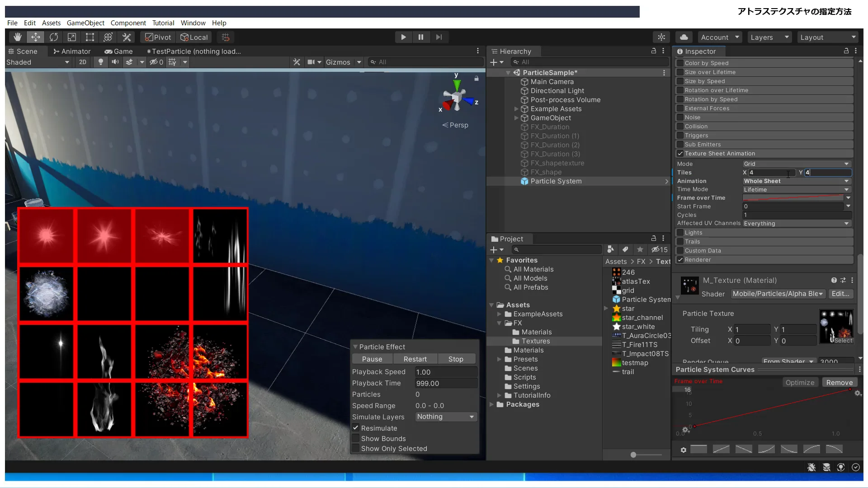
Task: Select the Scale tool
Action: (71, 37)
